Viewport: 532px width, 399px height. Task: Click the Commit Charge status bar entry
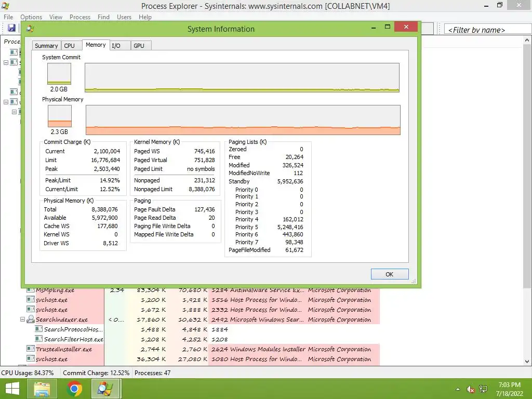pyautogui.click(x=96, y=373)
